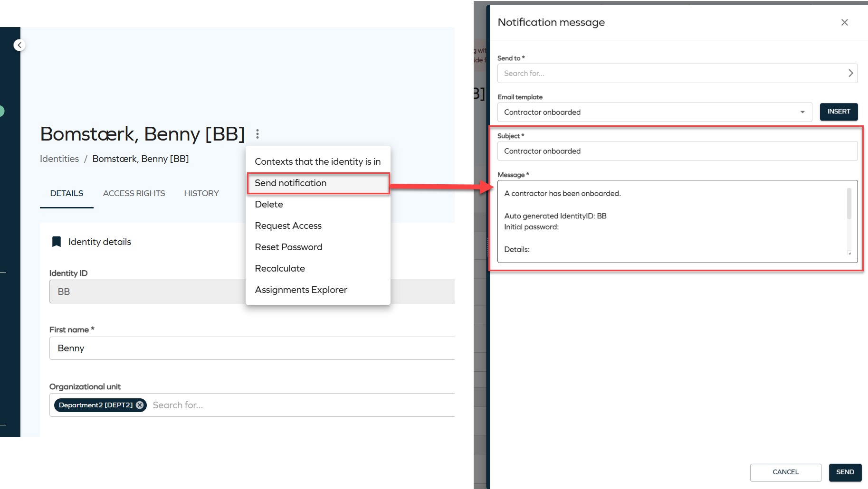Open the Email template dropdown

(x=802, y=112)
